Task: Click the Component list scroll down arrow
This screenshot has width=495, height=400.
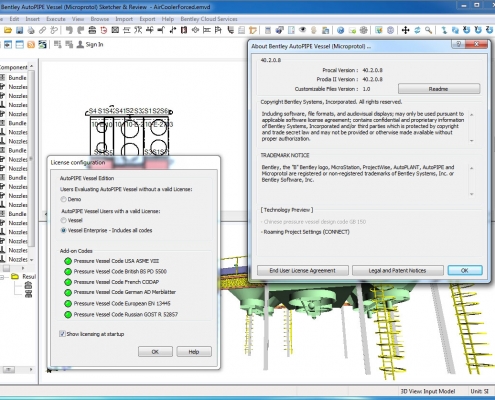Action: (32, 260)
